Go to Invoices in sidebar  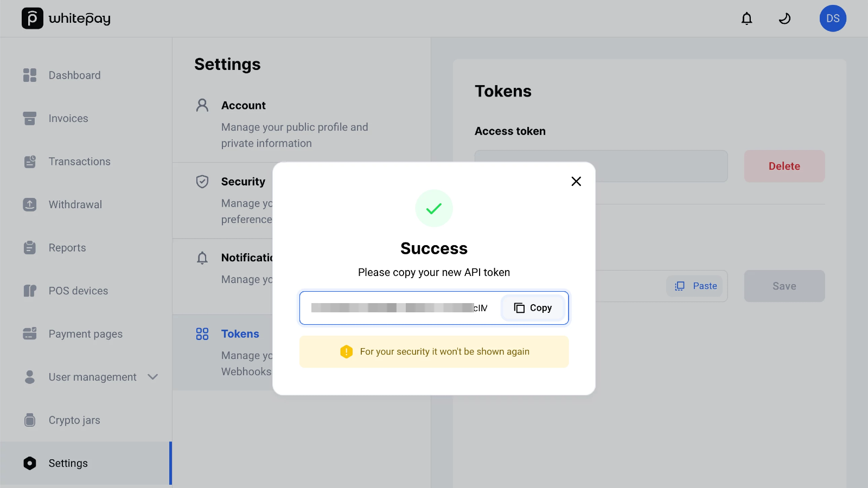tap(68, 118)
